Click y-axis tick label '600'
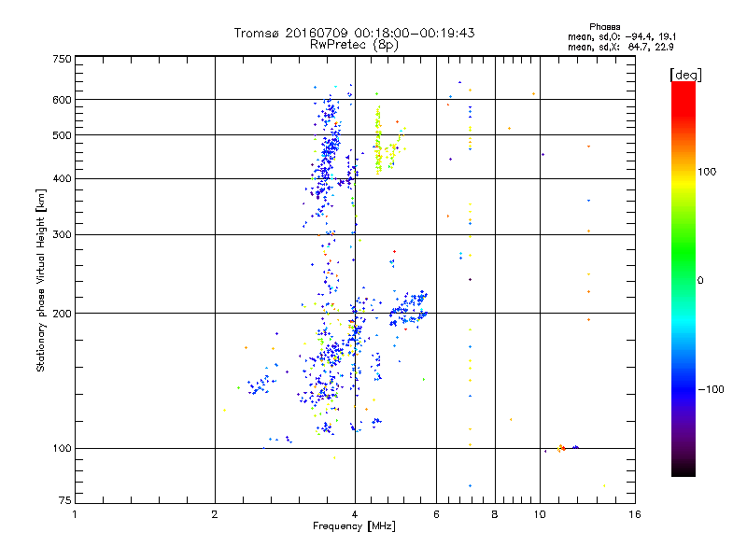This screenshot has height=560, width=747. (62, 100)
